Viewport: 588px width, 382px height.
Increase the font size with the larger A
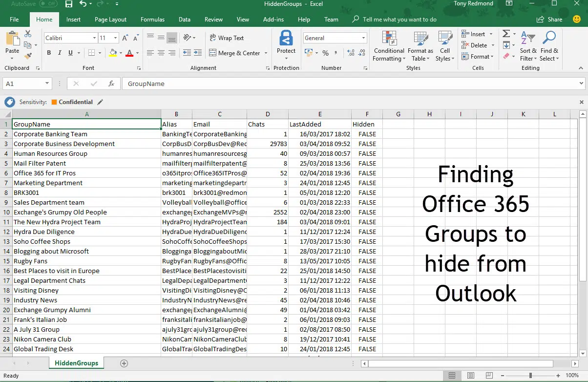pyautogui.click(x=125, y=38)
